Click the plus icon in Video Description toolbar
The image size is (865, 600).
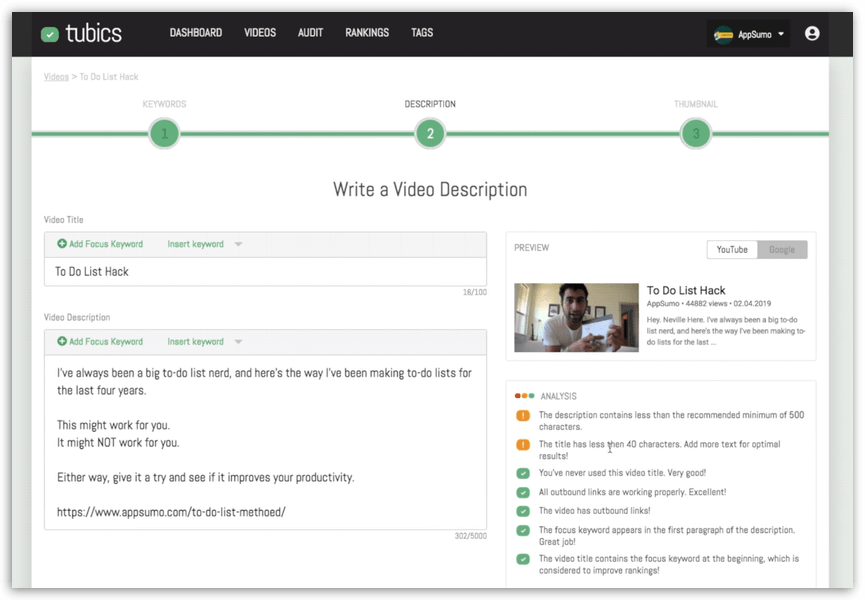tap(62, 342)
